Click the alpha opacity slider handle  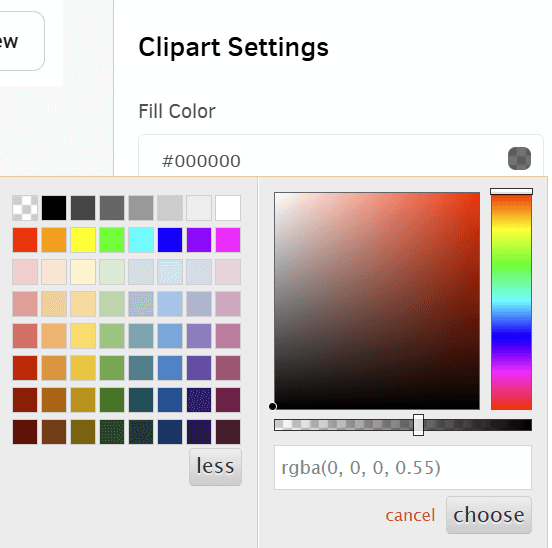point(418,425)
